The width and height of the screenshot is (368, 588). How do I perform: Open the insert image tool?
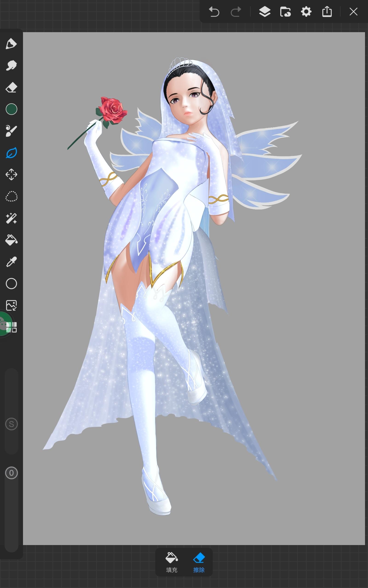pyautogui.click(x=11, y=305)
